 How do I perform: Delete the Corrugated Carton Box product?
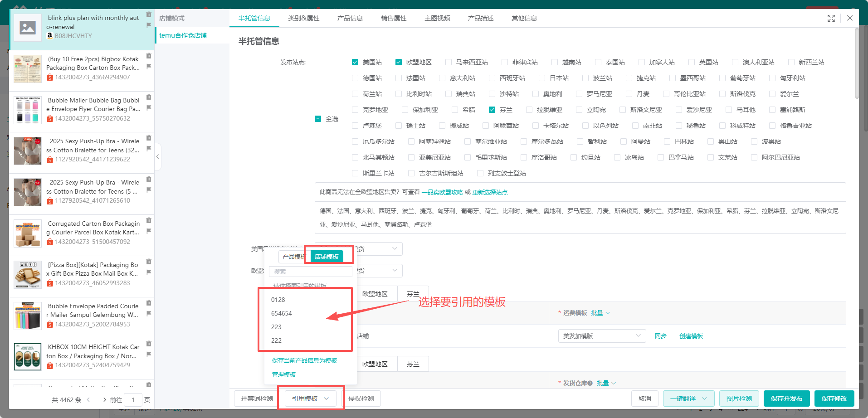149,220
